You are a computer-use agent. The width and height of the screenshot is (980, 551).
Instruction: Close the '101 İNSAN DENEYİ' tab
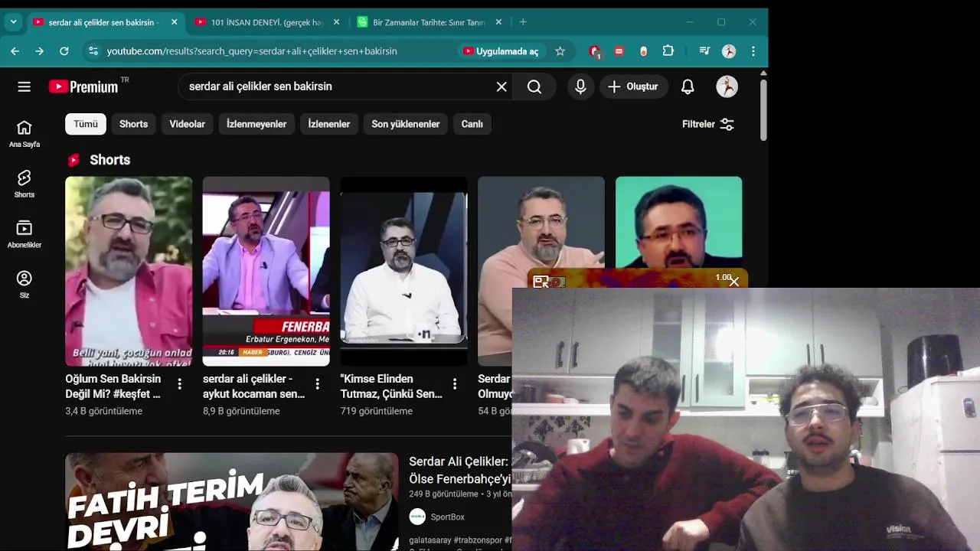tap(336, 22)
